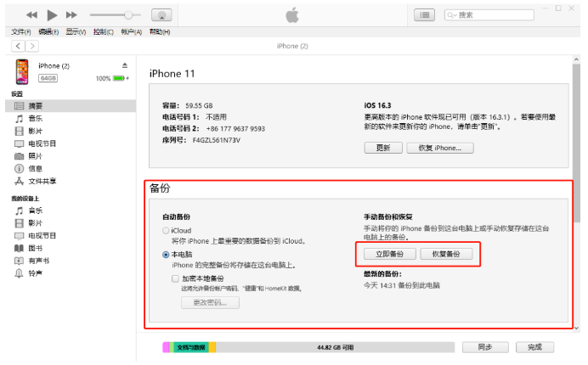This screenshot has width=588, height=365.
Task: Click the 更改密码... button
Action: point(210,303)
